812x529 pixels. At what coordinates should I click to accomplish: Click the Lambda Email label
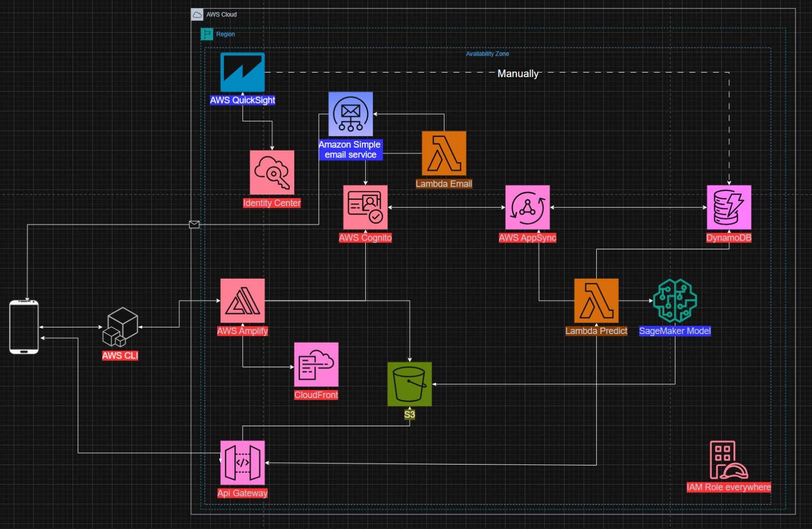444,184
